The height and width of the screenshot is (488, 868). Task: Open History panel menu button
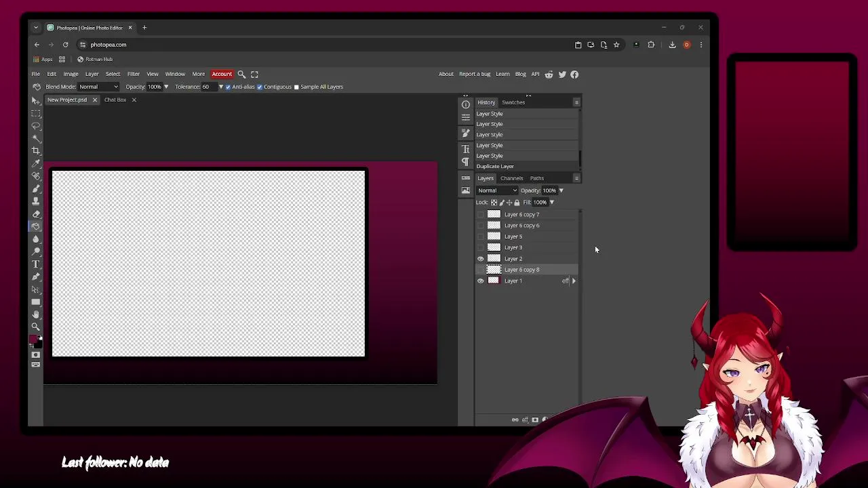click(576, 102)
